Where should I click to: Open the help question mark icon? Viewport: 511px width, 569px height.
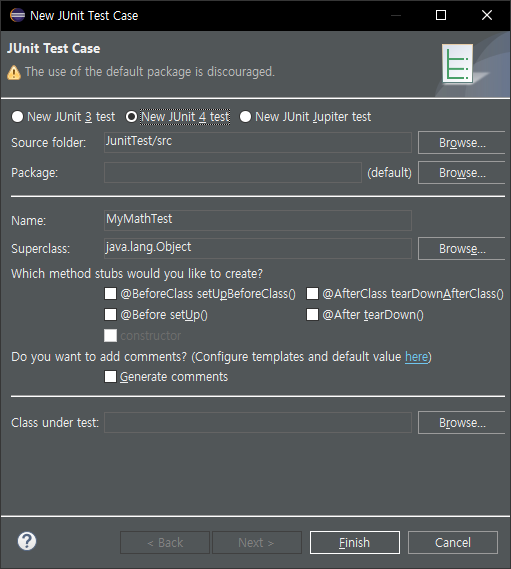tap(27, 541)
